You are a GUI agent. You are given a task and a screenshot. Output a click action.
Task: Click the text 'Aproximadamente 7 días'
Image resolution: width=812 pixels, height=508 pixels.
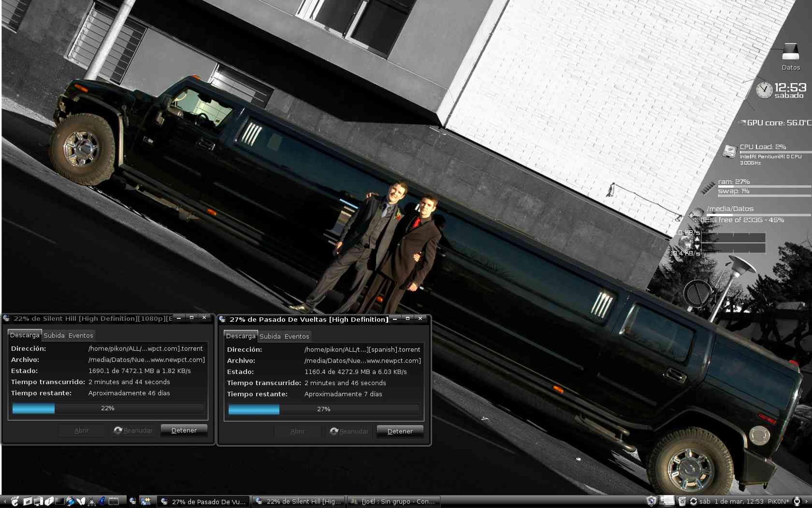tap(343, 394)
